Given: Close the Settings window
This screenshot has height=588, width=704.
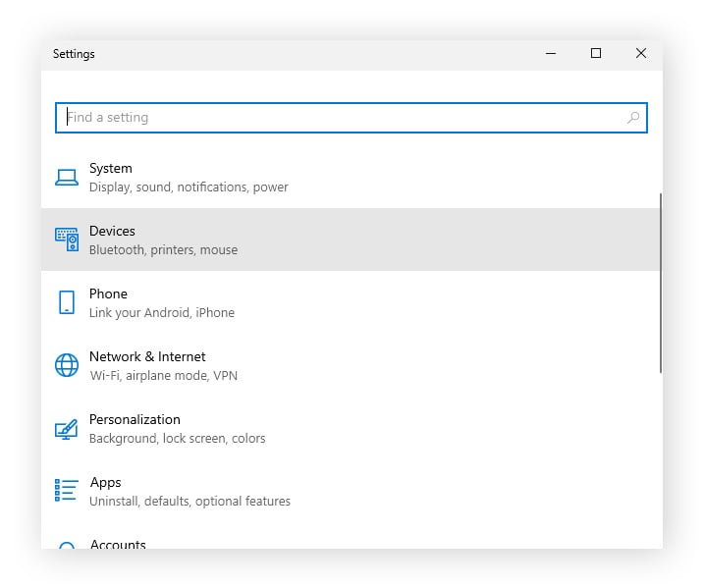Looking at the screenshot, I should (640, 54).
